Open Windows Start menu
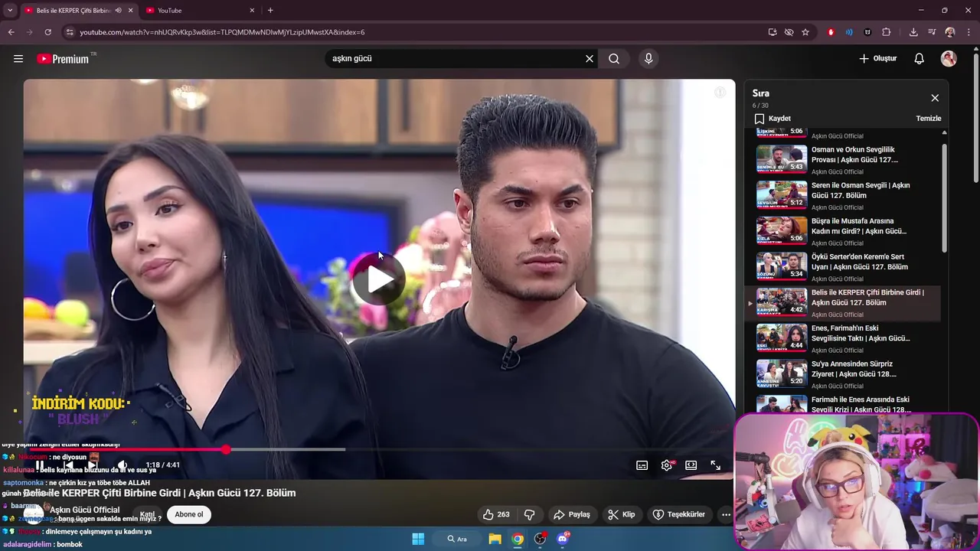Image resolution: width=980 pixels, height=551 pixels. click(x=418, y=539)
